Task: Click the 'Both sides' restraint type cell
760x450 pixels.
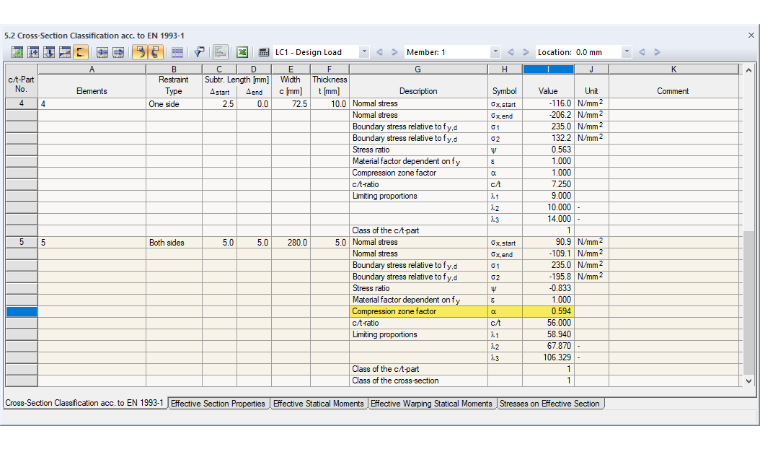Action: coord(174,242)
